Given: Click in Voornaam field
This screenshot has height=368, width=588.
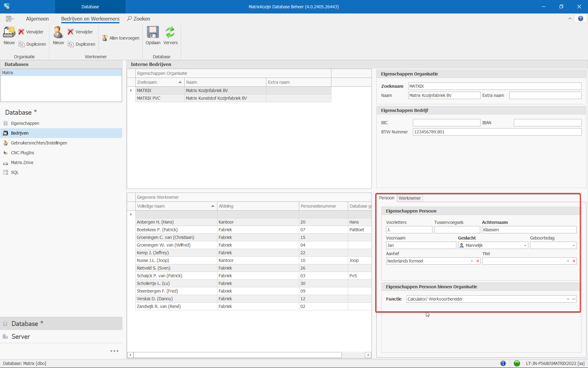Looking at the screenshot, I should (421, 245).
